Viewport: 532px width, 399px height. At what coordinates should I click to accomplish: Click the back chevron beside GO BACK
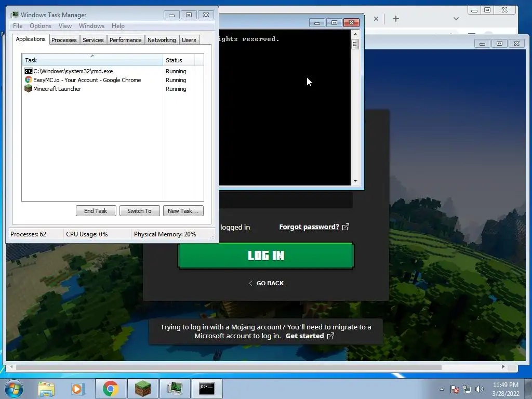point(250,283)
